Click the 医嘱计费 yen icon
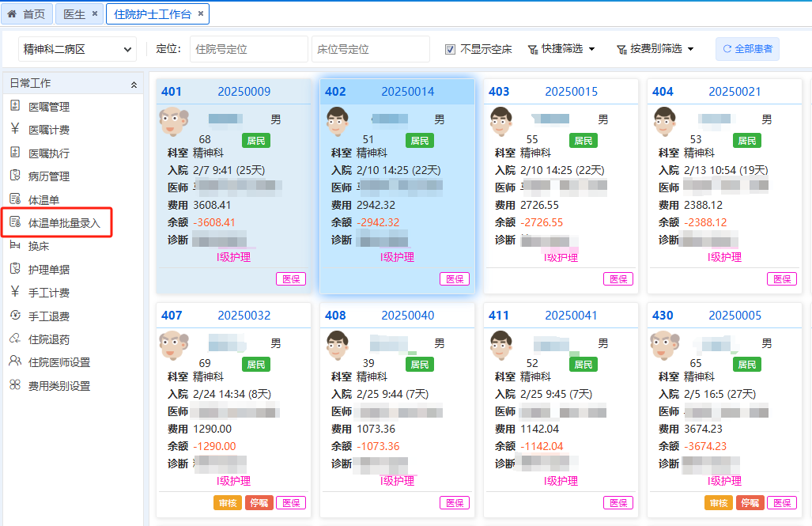 click(x=15, y=129)
